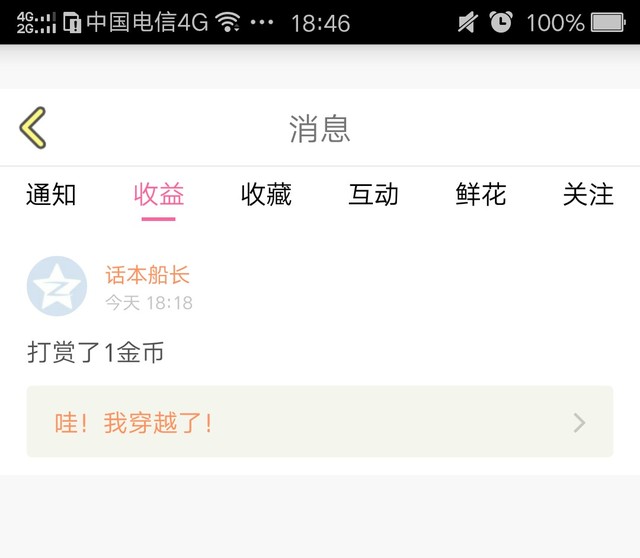
Task: Open the 哇！我穿越了！chevron arrow
Action: 579,423
